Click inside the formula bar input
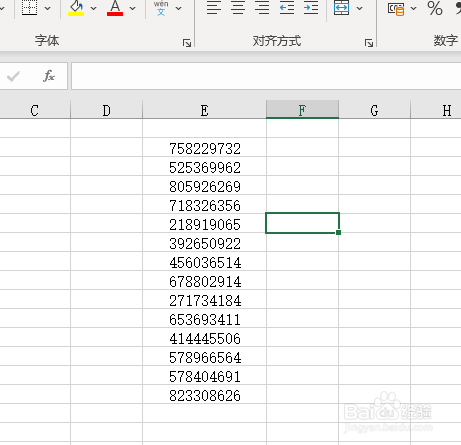 pos(266,76)
